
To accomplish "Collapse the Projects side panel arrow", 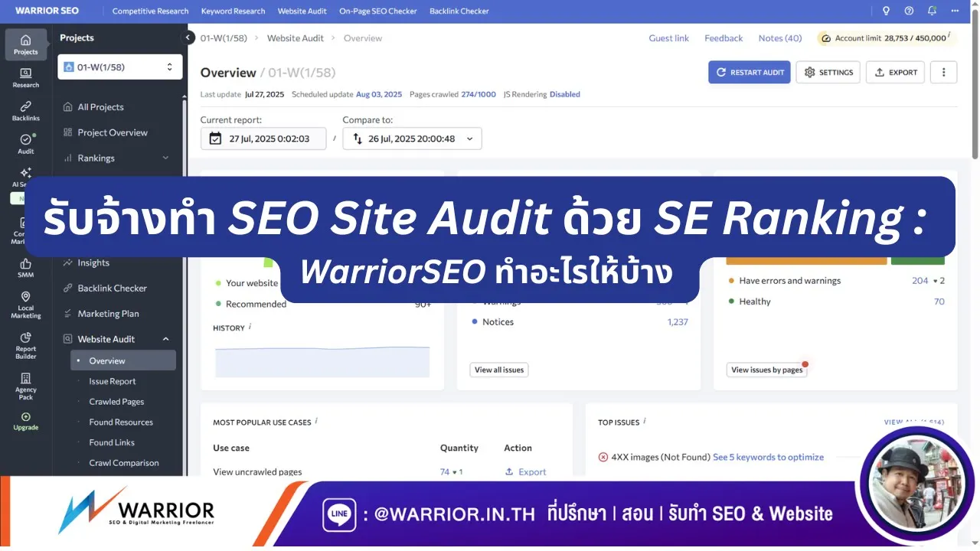I will coord(188,37).
